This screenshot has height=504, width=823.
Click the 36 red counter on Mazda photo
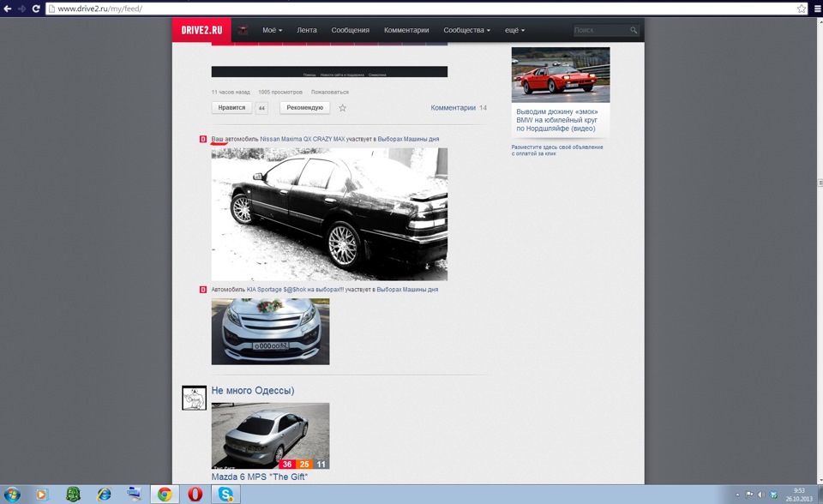point(286,464)
